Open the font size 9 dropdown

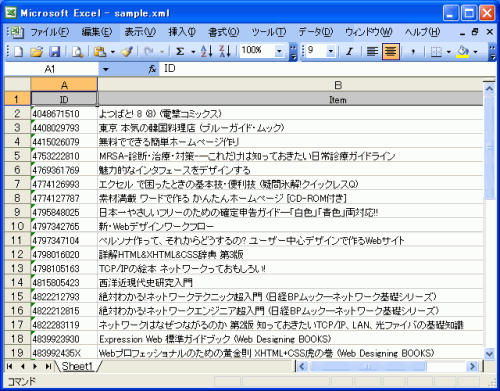point(331,51)
